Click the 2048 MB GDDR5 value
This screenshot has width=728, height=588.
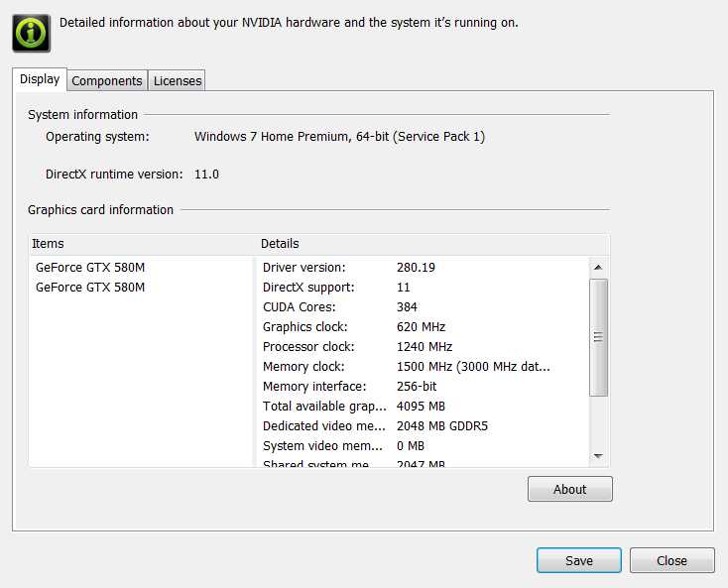click(x=442, y=426)
